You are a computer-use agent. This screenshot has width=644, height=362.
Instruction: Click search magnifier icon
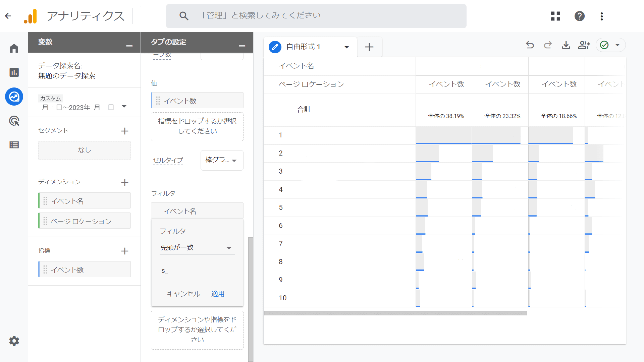[183, 16]
